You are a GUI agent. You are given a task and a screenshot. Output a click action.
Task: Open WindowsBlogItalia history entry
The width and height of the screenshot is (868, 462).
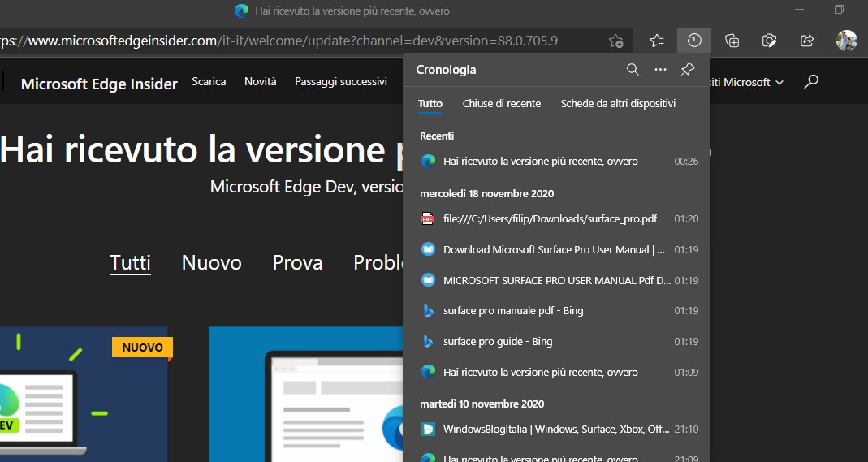pos(556,429)
